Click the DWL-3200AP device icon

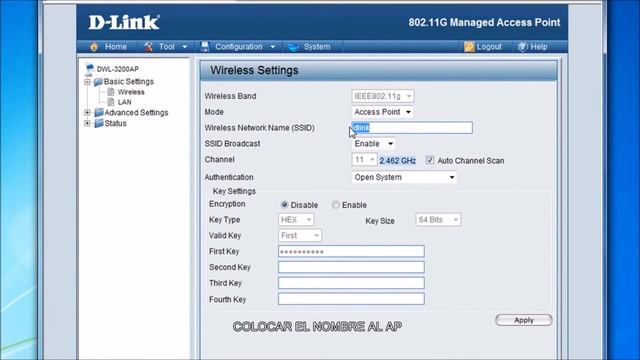coord(89,69)
